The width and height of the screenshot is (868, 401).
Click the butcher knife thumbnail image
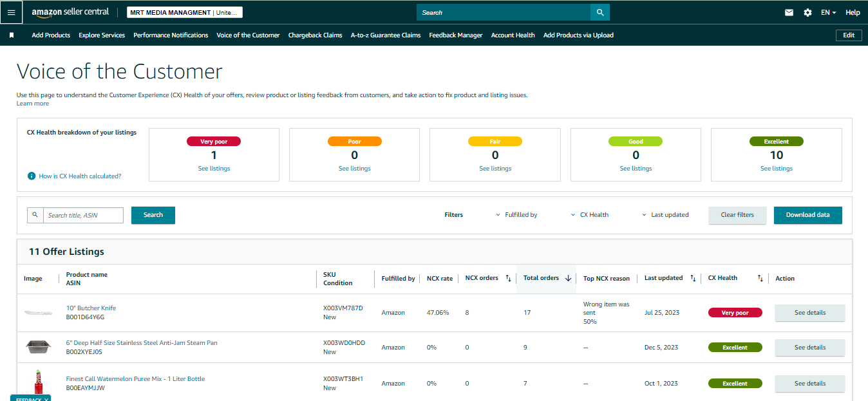[x=38, y=313]
